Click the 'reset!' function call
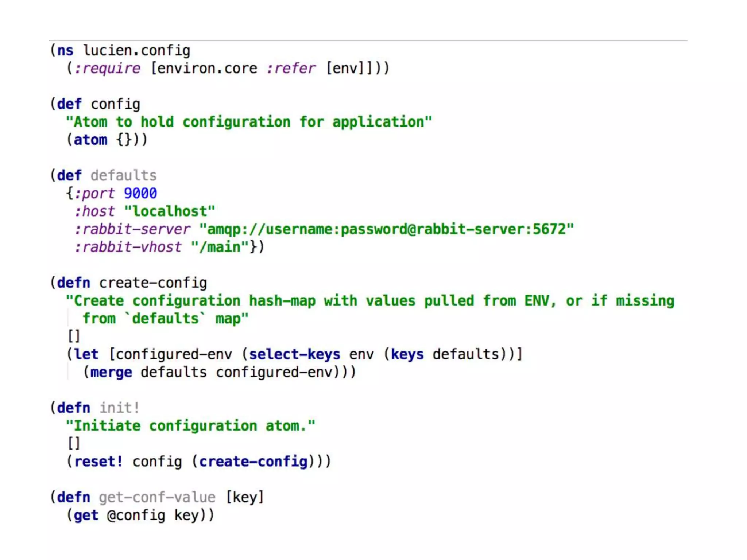Image resolution: width=747 pixels, height=560 pixels. click(98, 462)
